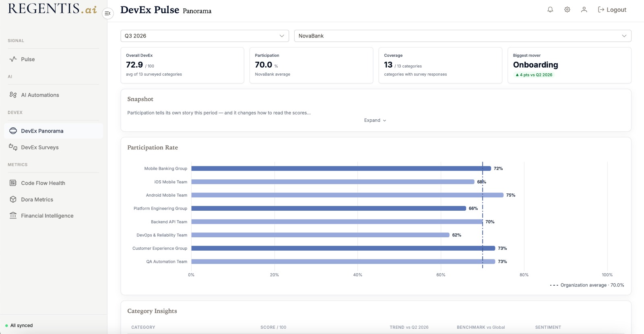Click the CATEGORY column header
644x334 pixels.
tap(143, 327)
